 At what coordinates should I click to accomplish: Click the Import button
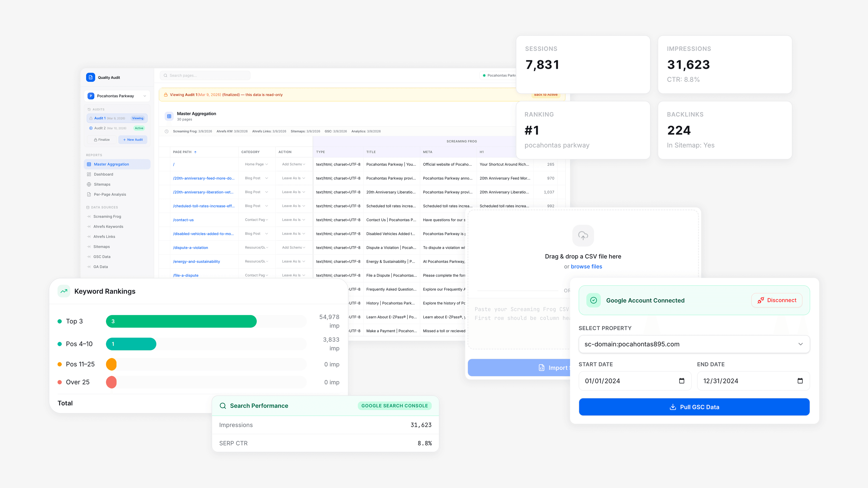click(x=519, y=368)
